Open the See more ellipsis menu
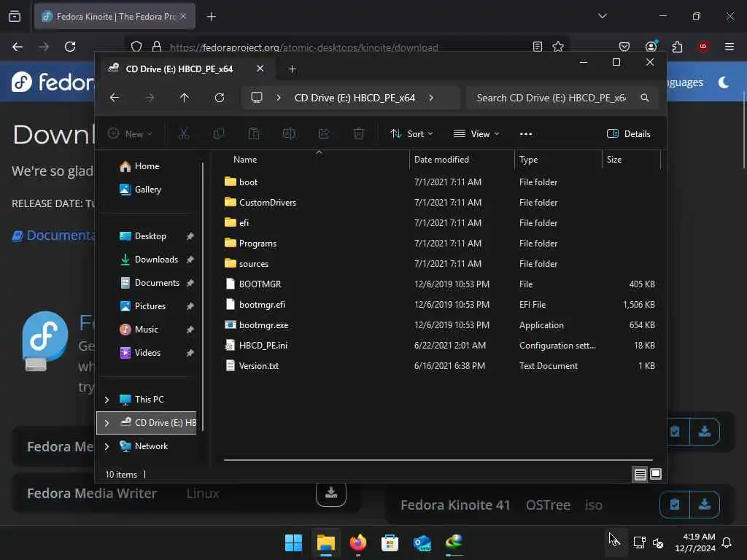 pyautogui.click(x=526, y=134)
